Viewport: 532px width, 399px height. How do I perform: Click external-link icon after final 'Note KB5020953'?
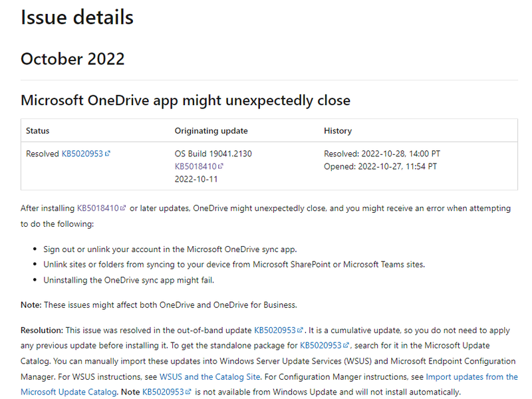pyautogui.click(x=189, y=392)
